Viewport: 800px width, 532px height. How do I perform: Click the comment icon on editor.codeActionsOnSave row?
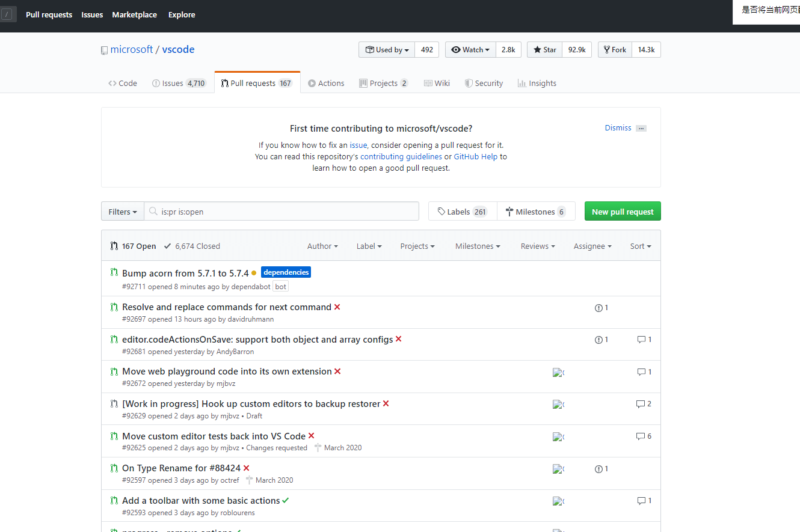click(641, 340)
